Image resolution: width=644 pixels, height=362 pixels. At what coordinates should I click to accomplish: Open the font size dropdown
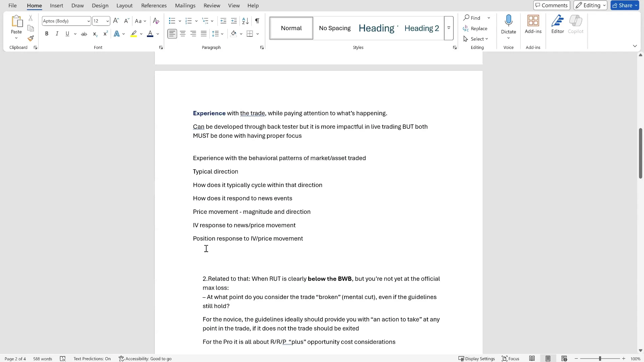coord(107,21)
